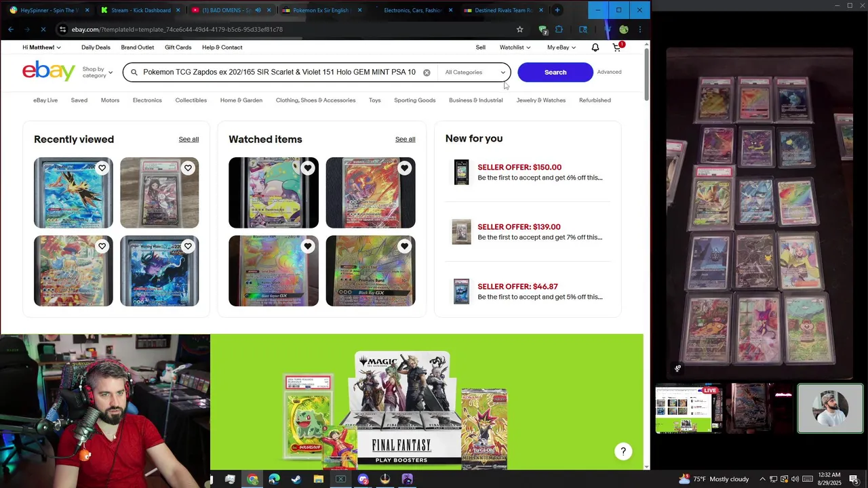Open Discord from the taskbar
868x488 pixels.
[363, 479]
